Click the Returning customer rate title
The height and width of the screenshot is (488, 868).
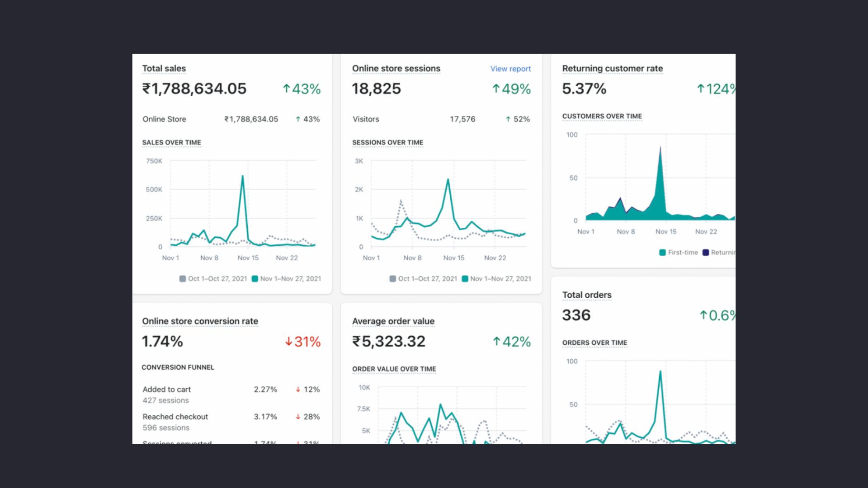click(x=612, y=68)
